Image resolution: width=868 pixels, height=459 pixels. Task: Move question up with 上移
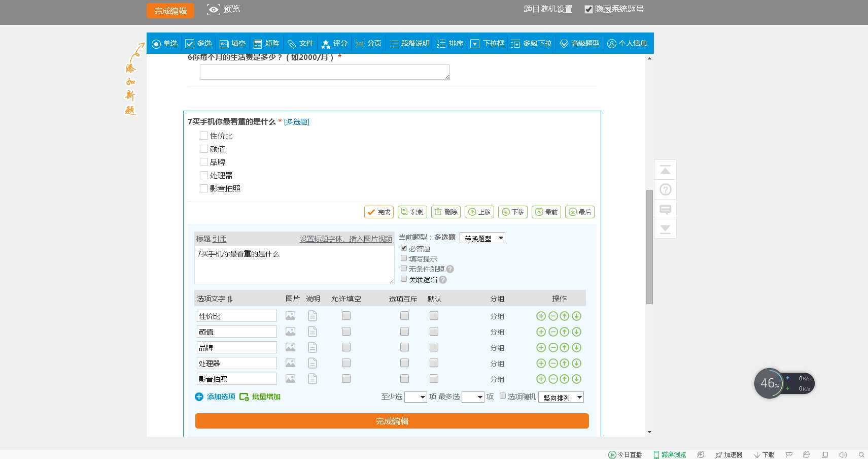click(479, 212)
